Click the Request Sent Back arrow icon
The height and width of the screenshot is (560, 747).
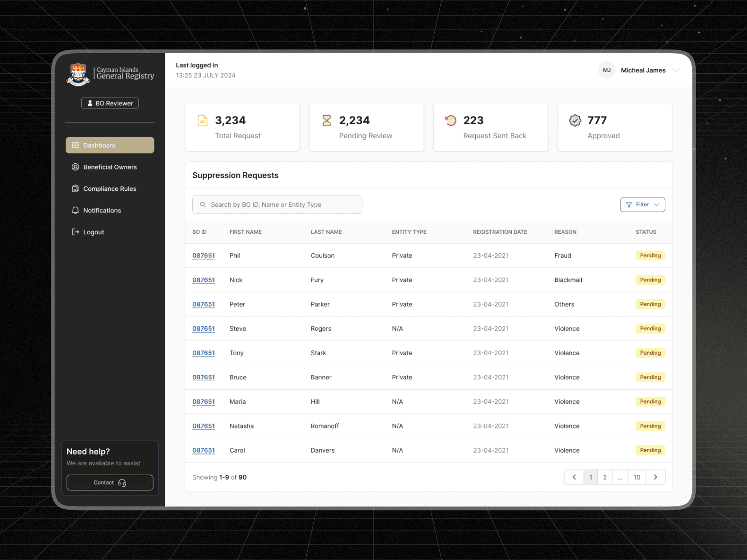pyautogui.click(x=451, y=120)
